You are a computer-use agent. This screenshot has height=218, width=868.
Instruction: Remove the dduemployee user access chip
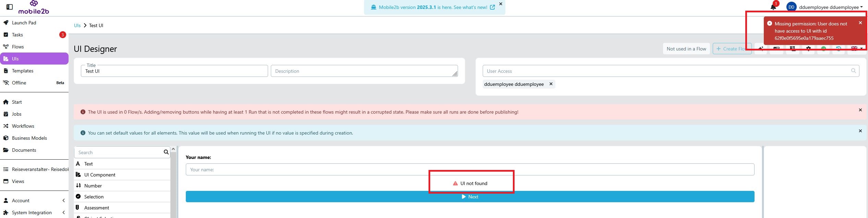[x=551, y=84]
